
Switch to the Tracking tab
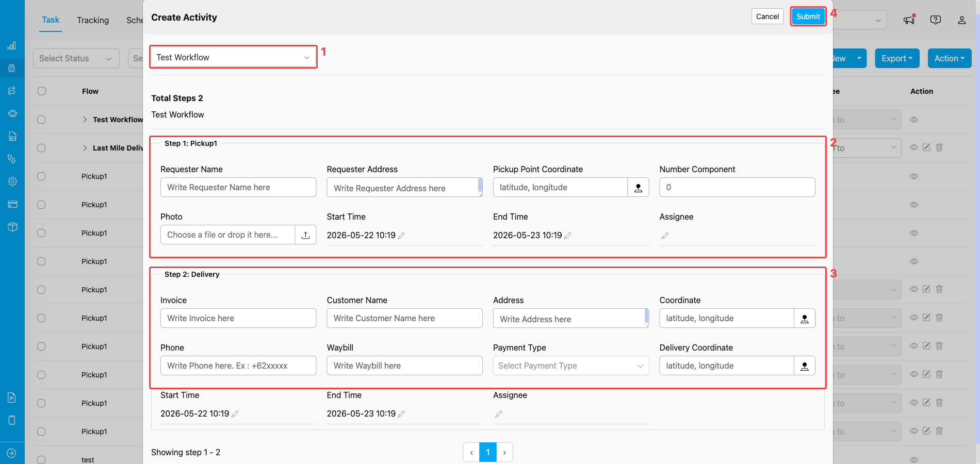pyautogui.click(x=93, y=20)
